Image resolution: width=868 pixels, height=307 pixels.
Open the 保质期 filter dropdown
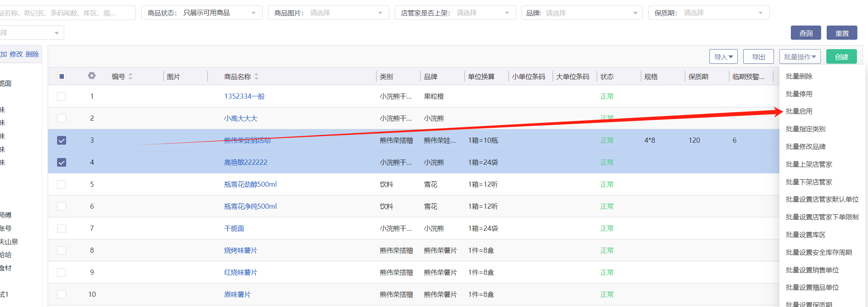coord(708,13)
